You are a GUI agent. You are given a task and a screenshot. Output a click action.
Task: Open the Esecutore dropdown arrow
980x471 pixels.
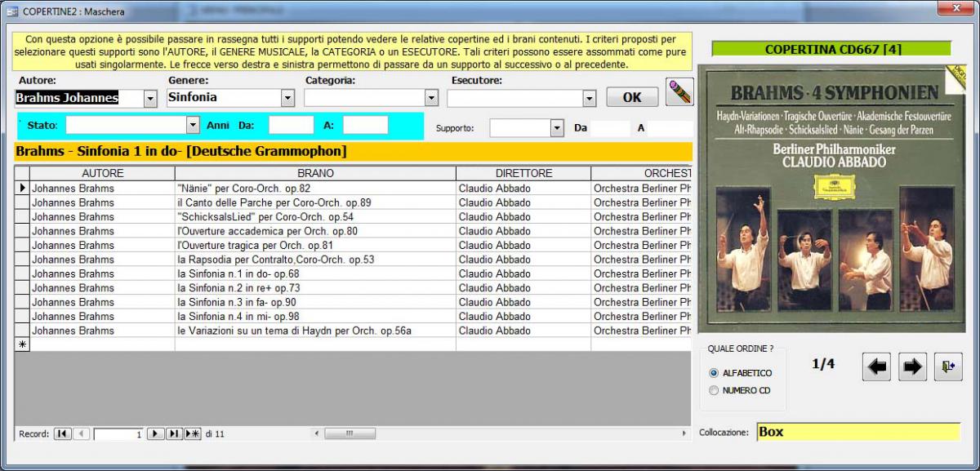(590, 98)
